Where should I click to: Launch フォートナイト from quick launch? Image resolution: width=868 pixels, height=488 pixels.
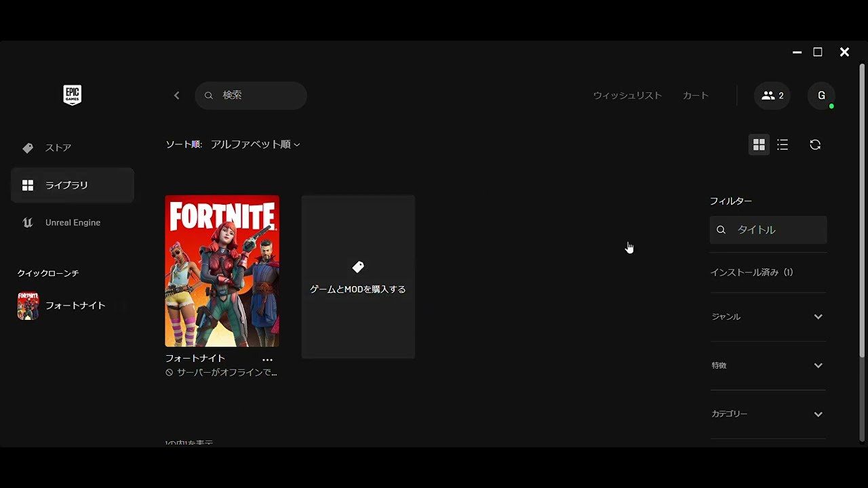click(x=62, y=306)
